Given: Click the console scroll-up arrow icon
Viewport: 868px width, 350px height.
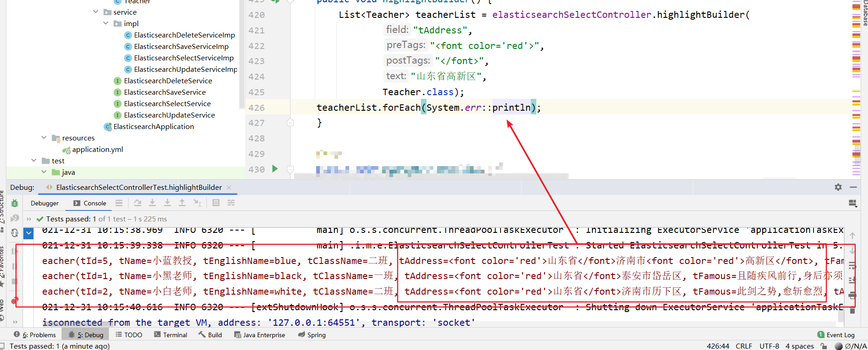Looking at the screenshot, I should coord(852,236).
